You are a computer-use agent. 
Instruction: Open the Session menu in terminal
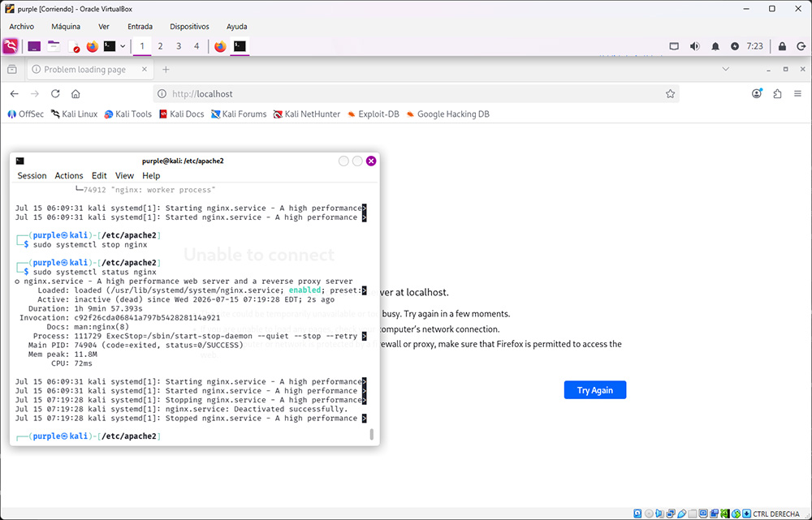[32, 175]
